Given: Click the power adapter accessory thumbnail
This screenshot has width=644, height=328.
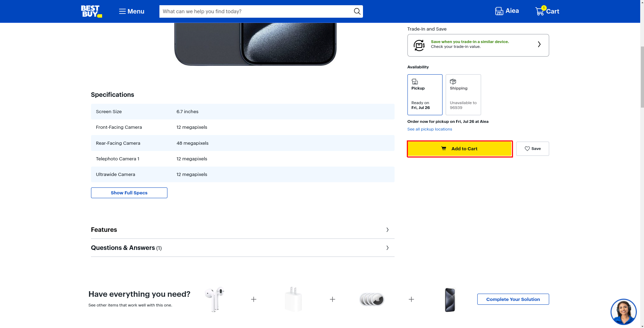Looking at the screenshot, I should point(293,299).
